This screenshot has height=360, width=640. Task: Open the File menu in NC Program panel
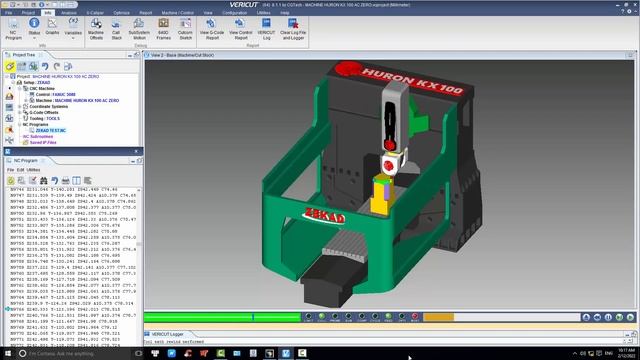tap(10, 170)
